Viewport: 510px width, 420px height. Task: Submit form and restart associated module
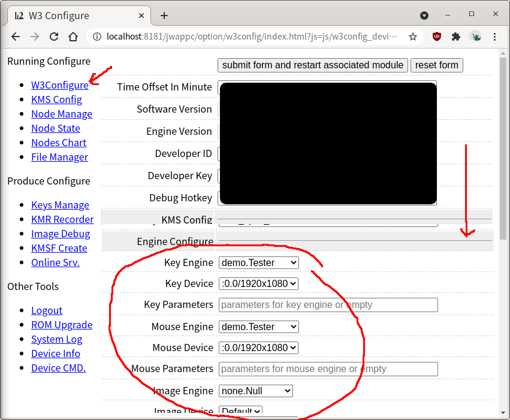313,65
